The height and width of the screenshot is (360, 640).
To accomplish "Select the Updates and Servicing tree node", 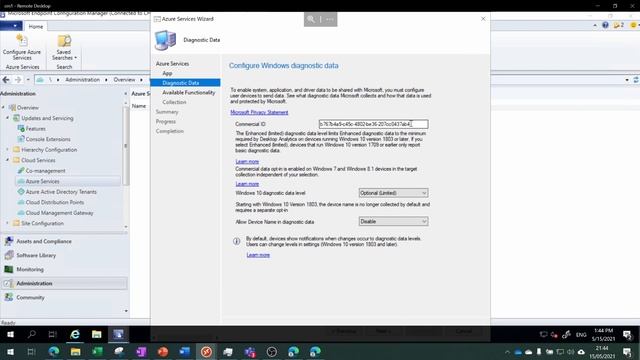I will pos(47,118).
